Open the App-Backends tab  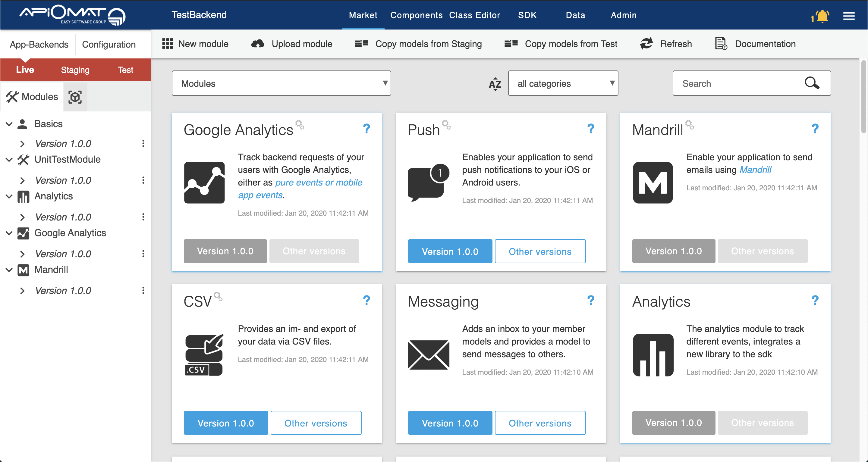pos(39,45)
